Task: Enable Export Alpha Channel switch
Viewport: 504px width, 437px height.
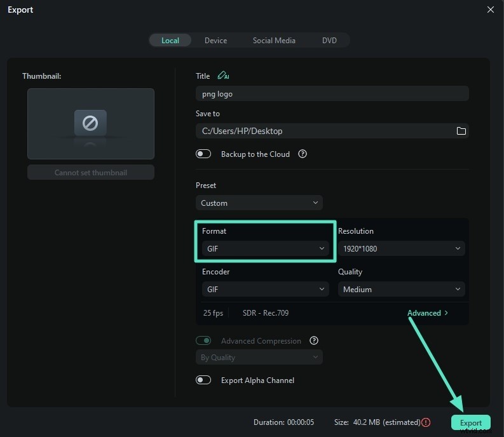Action: pos(203,380)
